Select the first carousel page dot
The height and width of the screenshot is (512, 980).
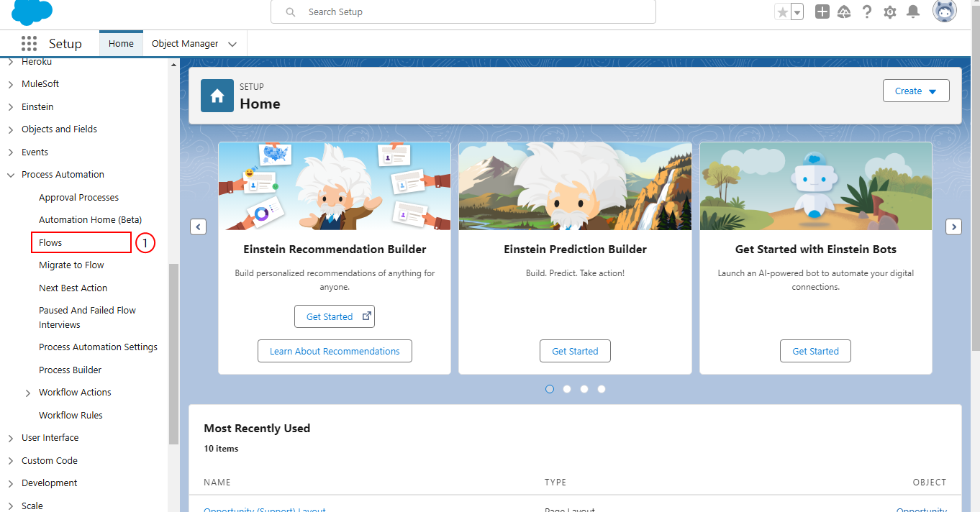coord(550,389)
